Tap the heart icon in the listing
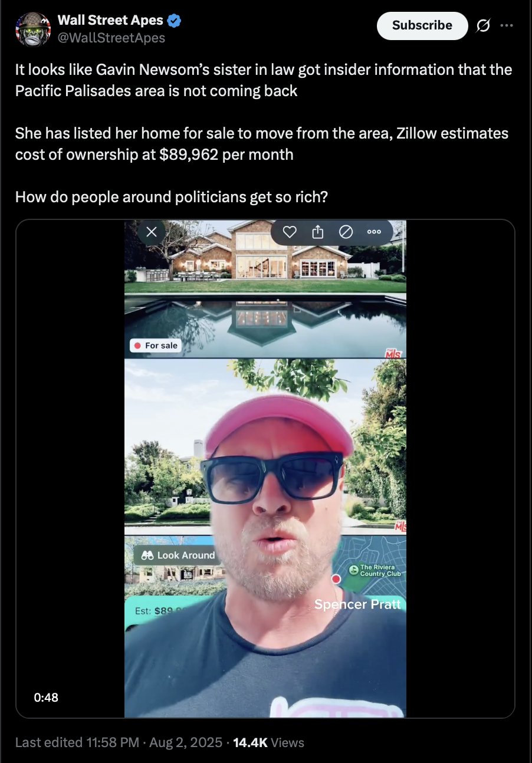This screenshot has width=532, height=763. click(x=290, y=232)
